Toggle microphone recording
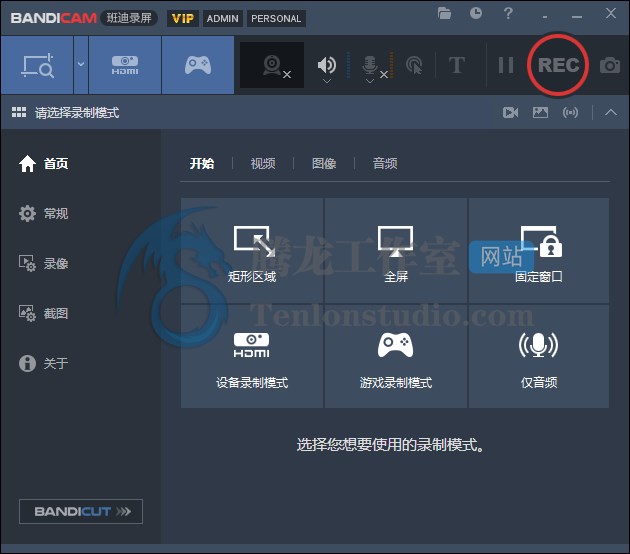This screenshot has width=630, height=554. pyautogui.click(x=370, y=65)
